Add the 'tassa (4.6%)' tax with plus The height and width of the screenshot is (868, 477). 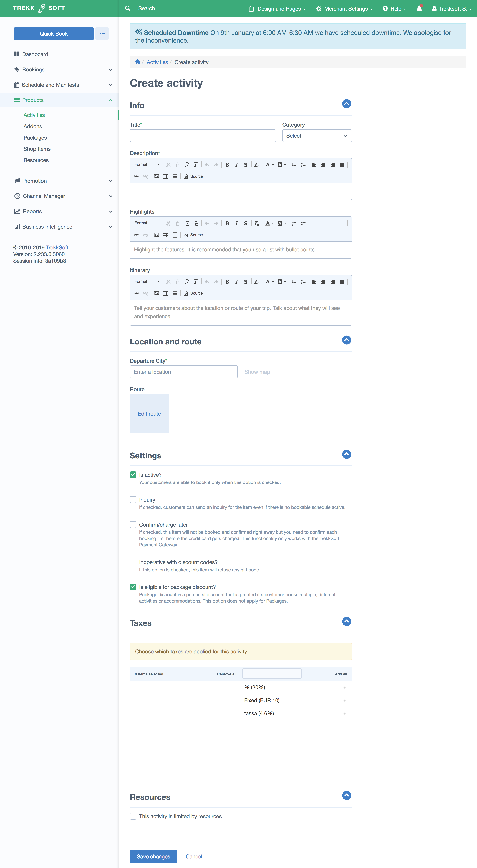point(345,714)
